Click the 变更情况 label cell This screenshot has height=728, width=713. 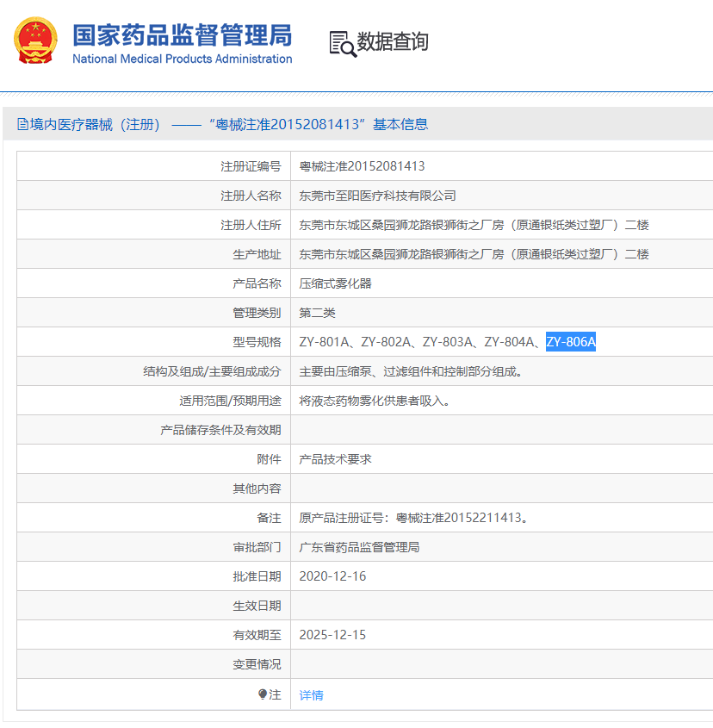[153, 664]
